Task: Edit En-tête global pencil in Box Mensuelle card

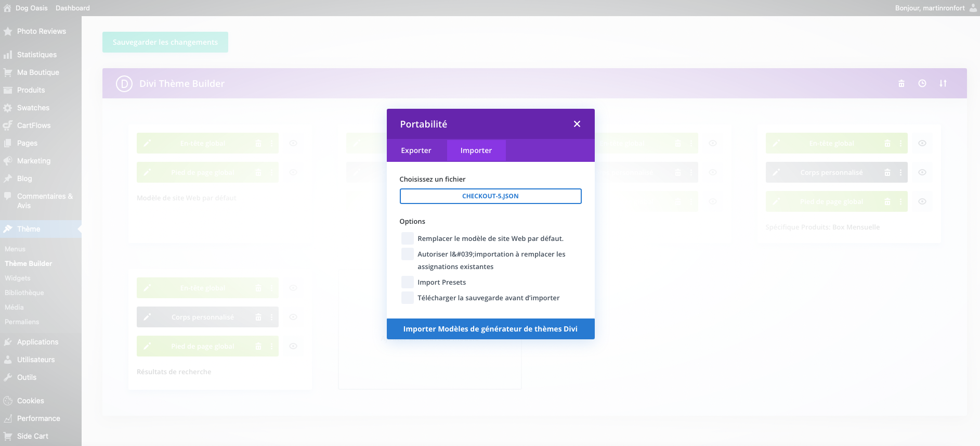Action: (776, 143)
